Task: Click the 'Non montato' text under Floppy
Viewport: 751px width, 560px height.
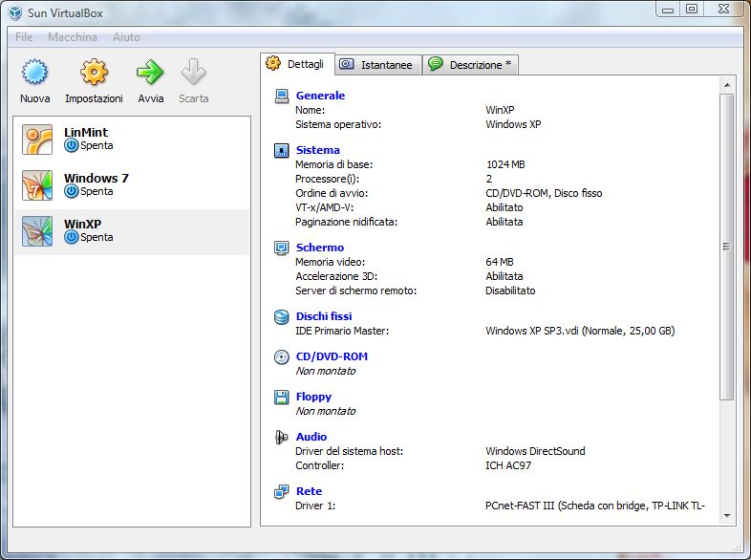Action: click(x=326, y=411)
